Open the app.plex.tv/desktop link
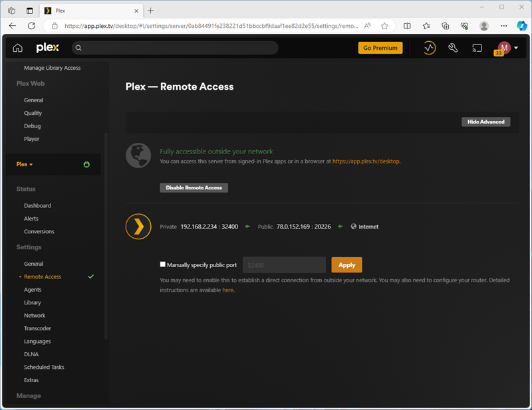The width and height of the screenshot is (532, 410). click(x=366, y=161)
